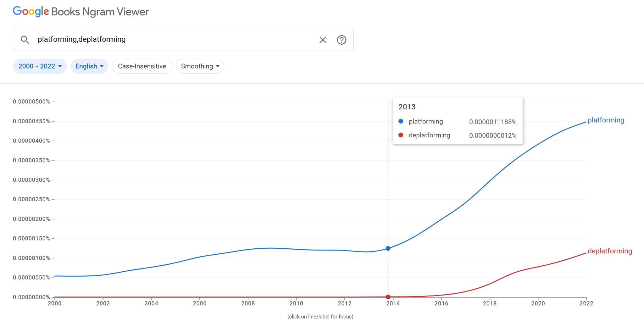Click the y-axis label 0.00000100%
This screenshot has height=326, width=644.
tap(31, 258)
